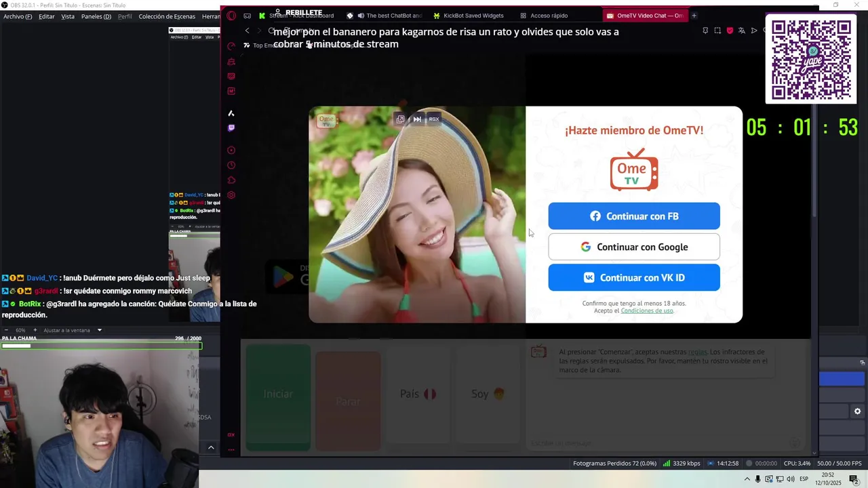Viewport: 868px width, 488px height.
Task: Click the 00:00:00 recording time indicator
Action: pos(762,464)
